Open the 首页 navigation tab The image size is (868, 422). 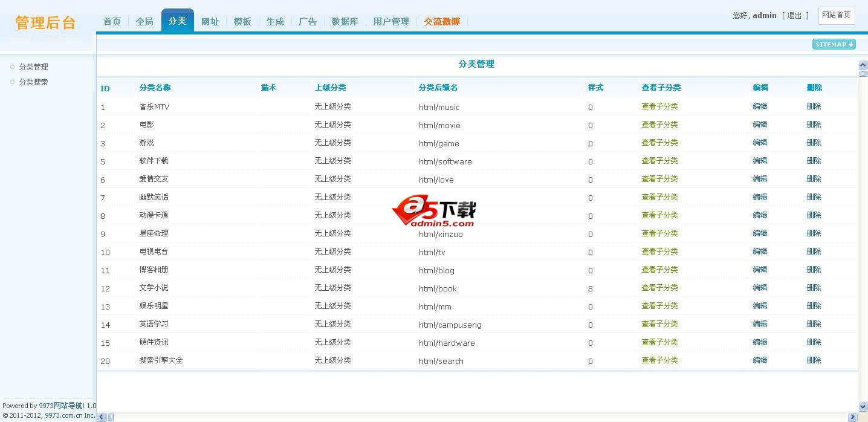[112, 21]
